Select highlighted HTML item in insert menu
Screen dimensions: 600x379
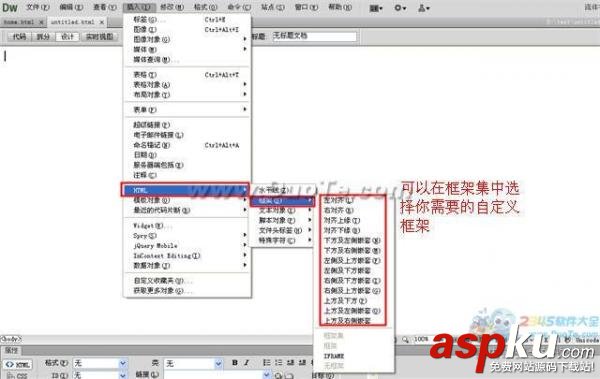click(185, 190)
